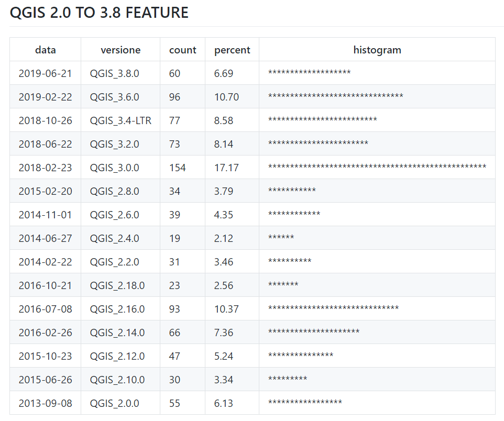504x421 pixels.
Task: Click the QGIS_2.8.0 version cell
Action: tap(114, 191)
